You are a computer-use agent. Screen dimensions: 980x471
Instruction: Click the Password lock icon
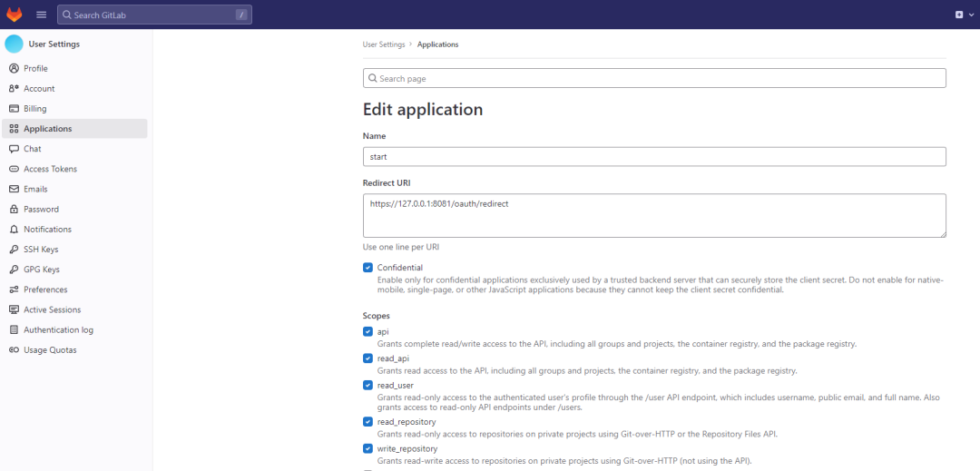click(14, 210)
